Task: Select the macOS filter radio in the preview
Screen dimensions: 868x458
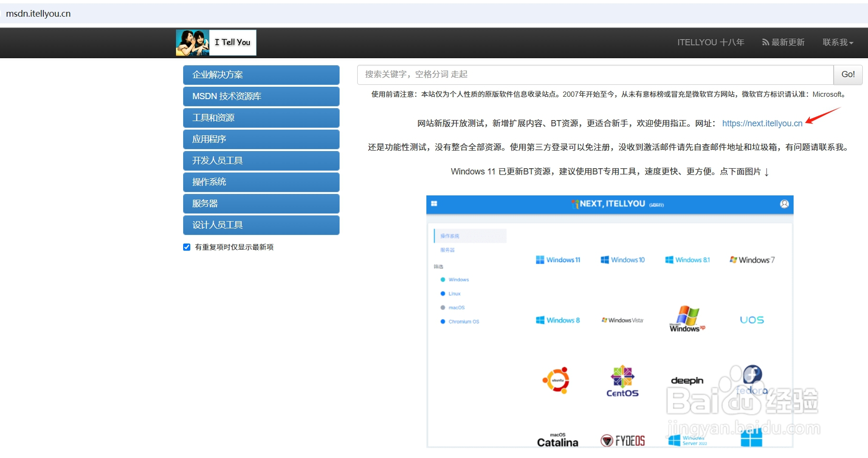Action: 443,307
